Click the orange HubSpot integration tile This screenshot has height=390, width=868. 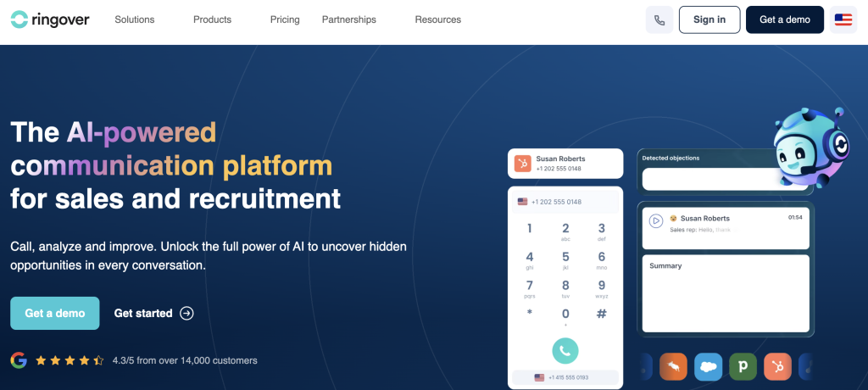click(778, 367)
